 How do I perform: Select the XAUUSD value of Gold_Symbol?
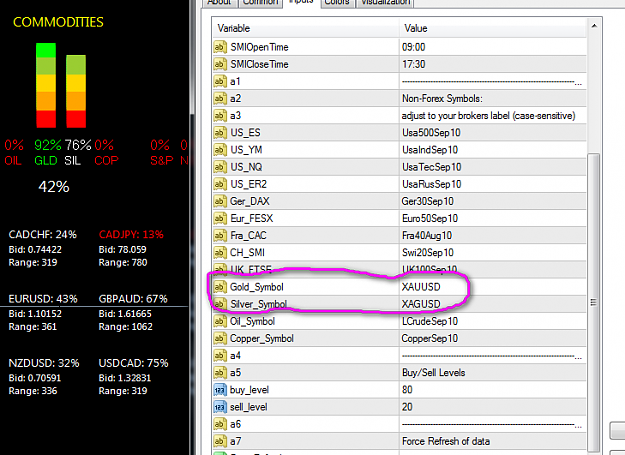tap(421, 287)
